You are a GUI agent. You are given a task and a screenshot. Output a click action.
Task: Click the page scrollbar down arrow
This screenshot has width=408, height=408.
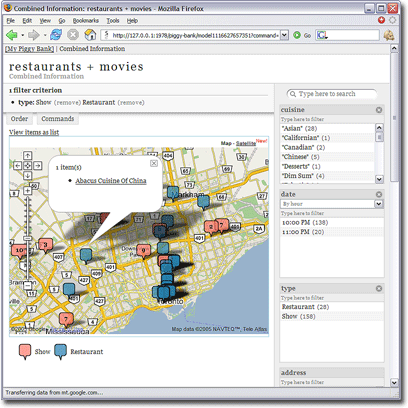pyautogui.click(x=394, y=382)
